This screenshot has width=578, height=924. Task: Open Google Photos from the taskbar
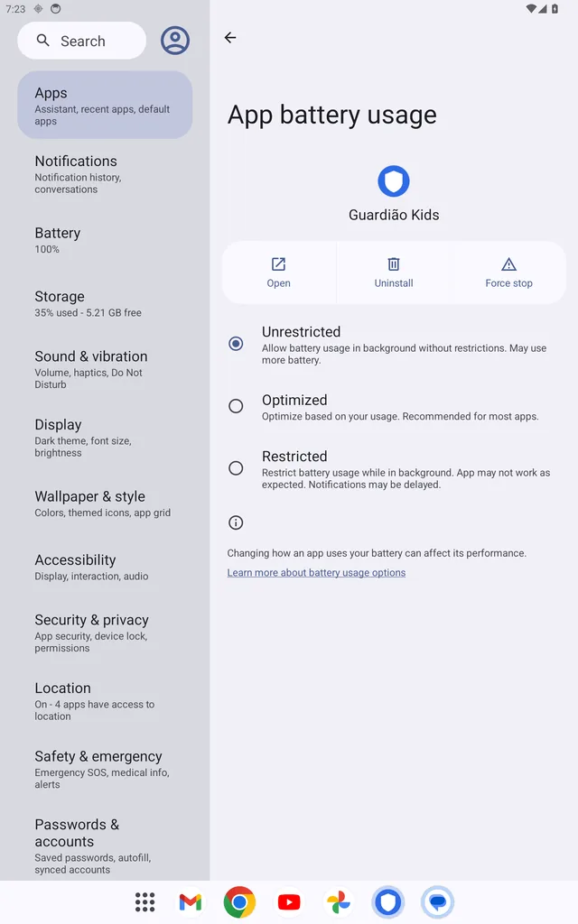coord(339,901)
